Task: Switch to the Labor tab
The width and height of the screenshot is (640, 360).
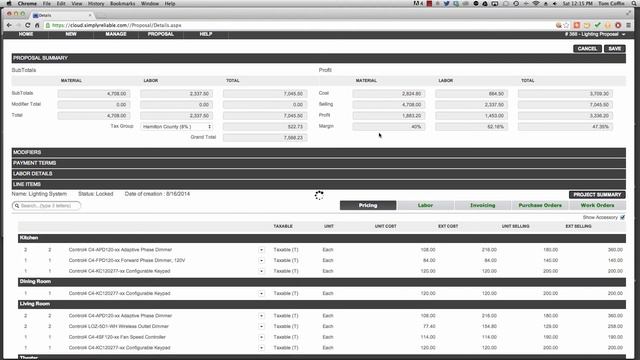Action: tap(425, 205)
